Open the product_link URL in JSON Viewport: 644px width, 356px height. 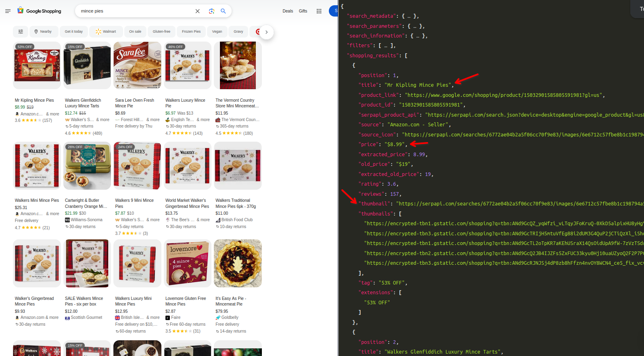click(504, 95)
